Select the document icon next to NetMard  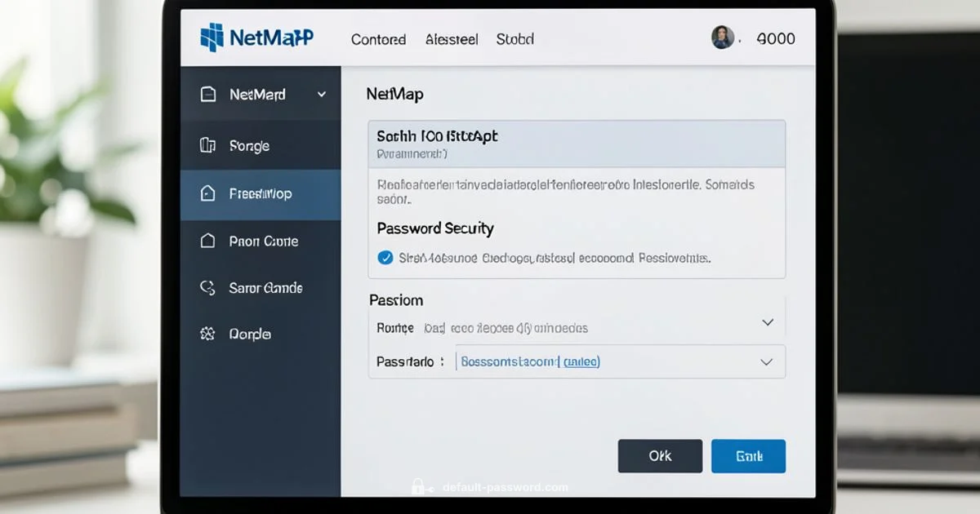pos(209,94)
